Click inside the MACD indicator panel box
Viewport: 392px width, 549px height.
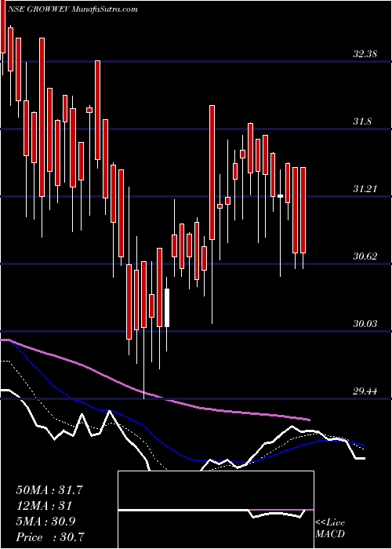pos(216,510)
